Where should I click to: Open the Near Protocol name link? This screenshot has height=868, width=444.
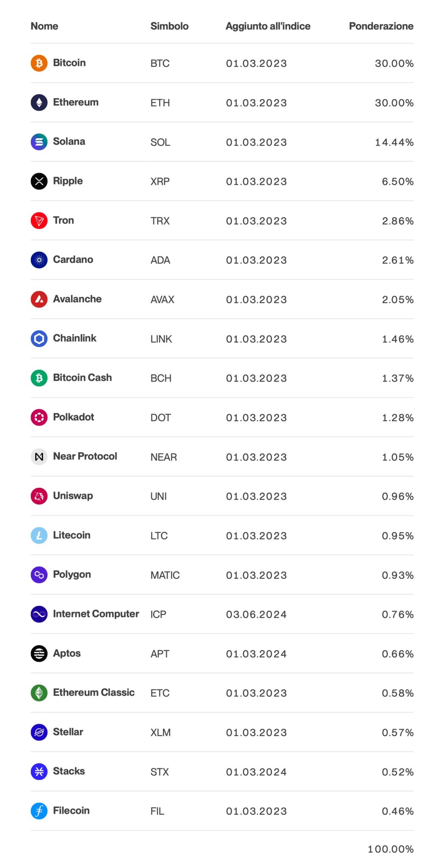point(85,456)
